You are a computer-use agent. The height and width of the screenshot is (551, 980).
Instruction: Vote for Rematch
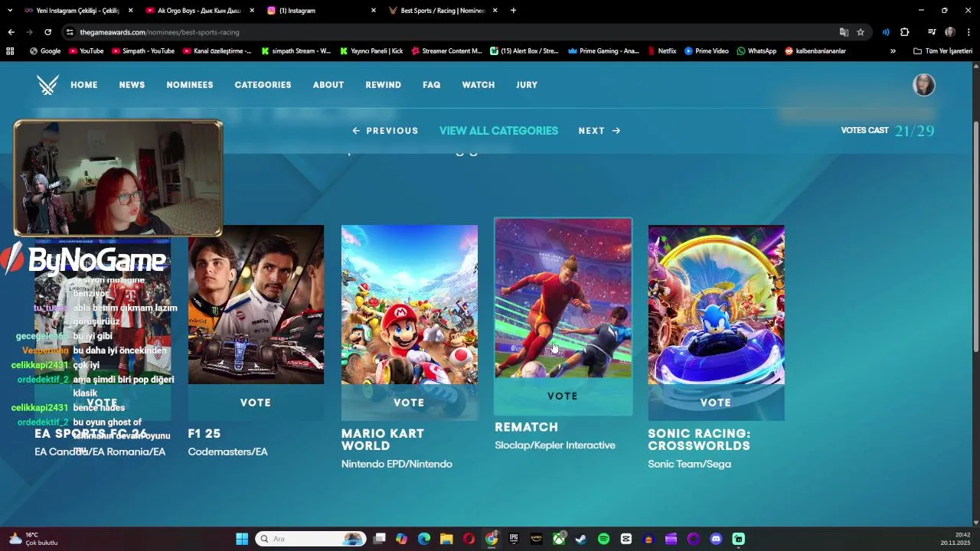click(x=563, y=396)
